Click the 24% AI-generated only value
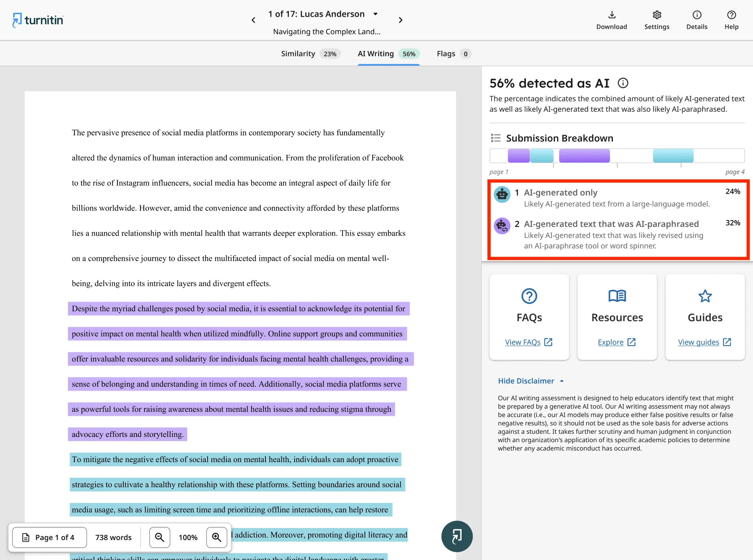 (733, 192)
